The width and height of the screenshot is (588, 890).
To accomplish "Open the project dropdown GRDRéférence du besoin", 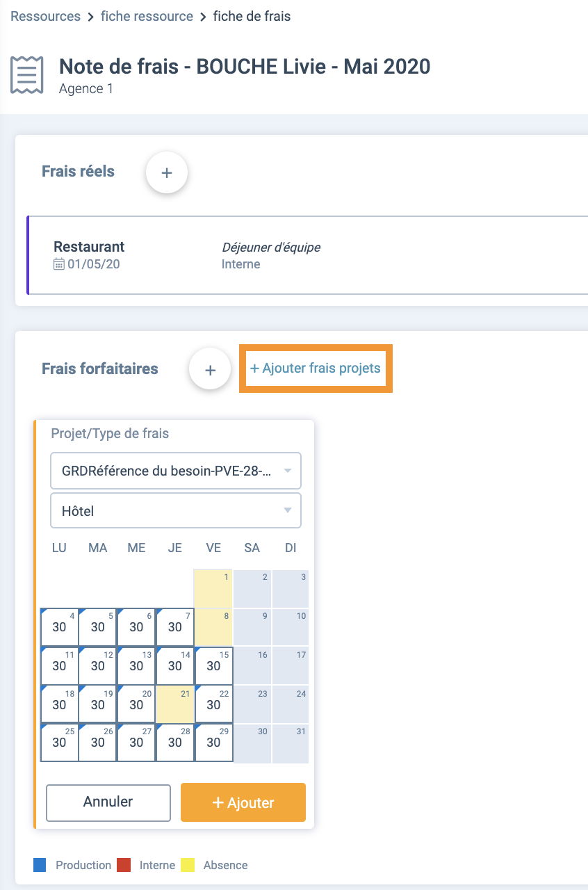I will click(176, 471).
